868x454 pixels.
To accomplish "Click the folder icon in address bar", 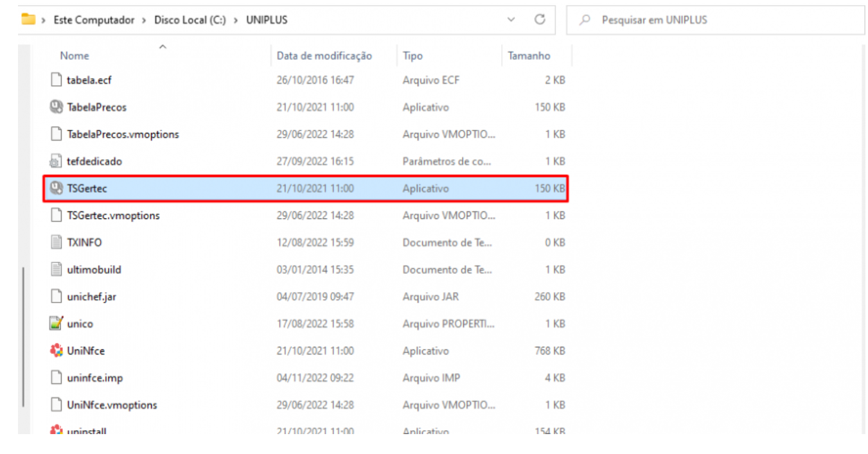I will pyautogui.click(x=28, y=19).
